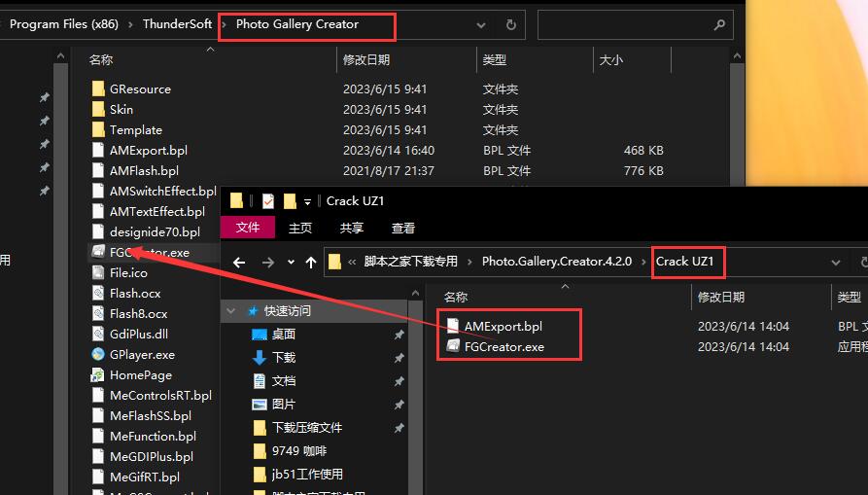This screenshot has height=495, width=868.
Task: Select AMExport.bpl icon in Crack UZ1 window
Action: click(453, 326)
